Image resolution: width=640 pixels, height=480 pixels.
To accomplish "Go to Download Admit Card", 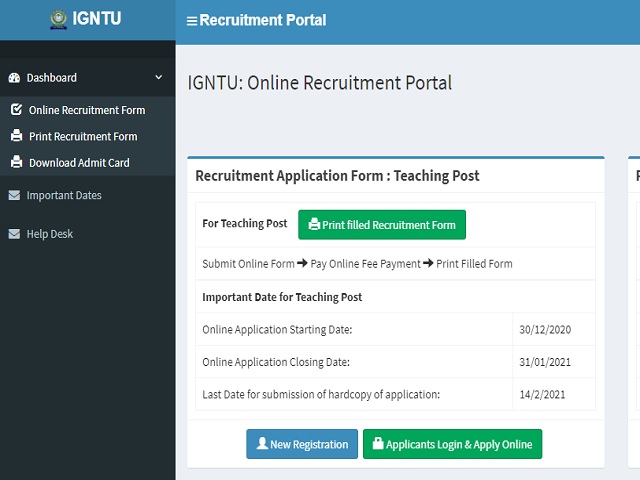I will click(x=87, y=162).
